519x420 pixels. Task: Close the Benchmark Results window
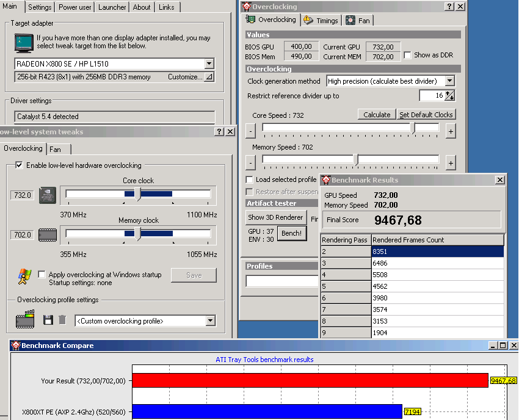(x=500, y=179)
